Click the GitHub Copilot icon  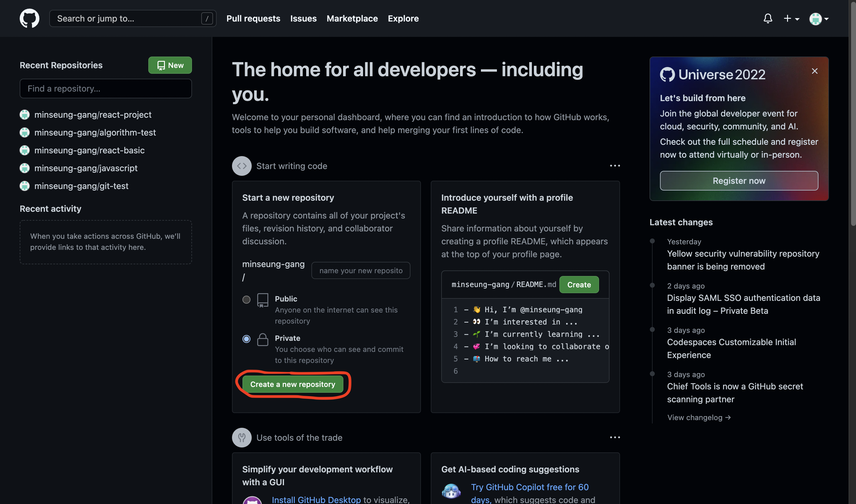coord(451,491)
